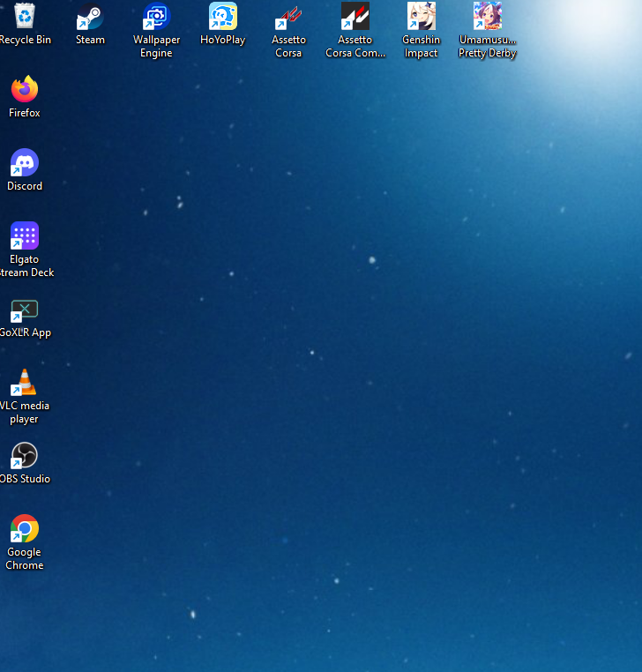The height and width of the screenshot is (672, 642).
Task: Click the "Pretty Derby" label text
Action: [x=488, y=53]
